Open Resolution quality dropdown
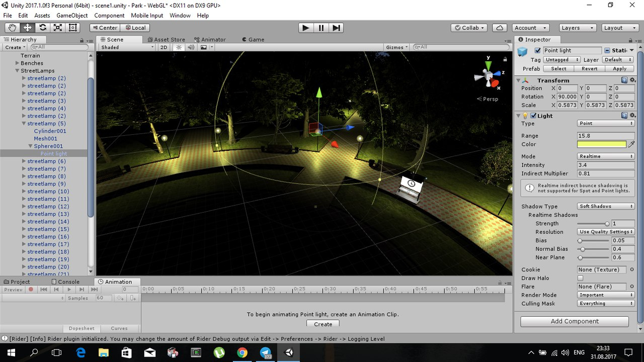644x362 pixels. 606,232
